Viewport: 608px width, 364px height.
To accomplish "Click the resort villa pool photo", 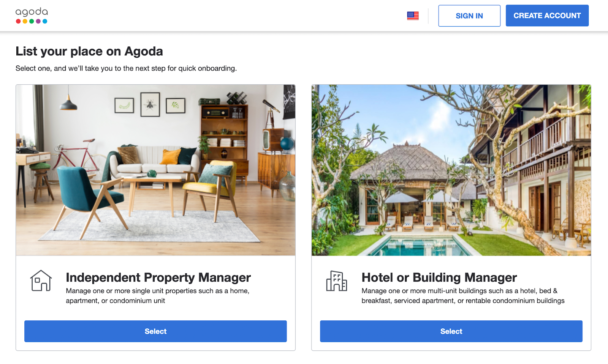I will click(x=451, y=170).
